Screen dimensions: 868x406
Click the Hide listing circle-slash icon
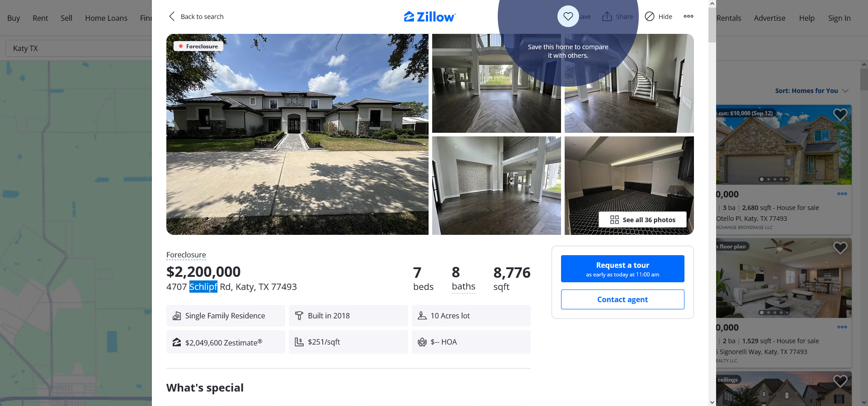(649, 16)
